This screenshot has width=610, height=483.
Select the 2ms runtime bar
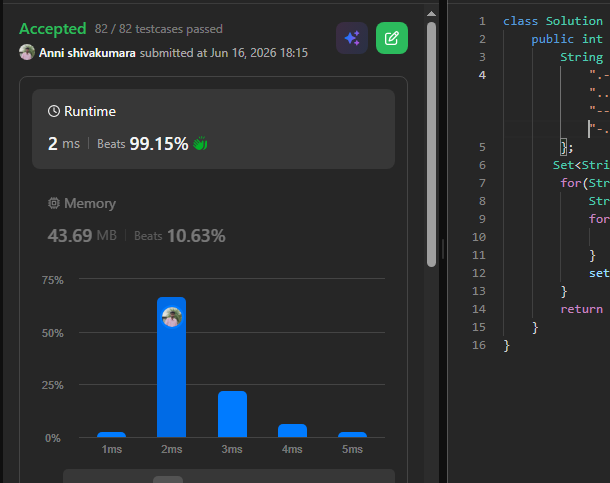172,367
